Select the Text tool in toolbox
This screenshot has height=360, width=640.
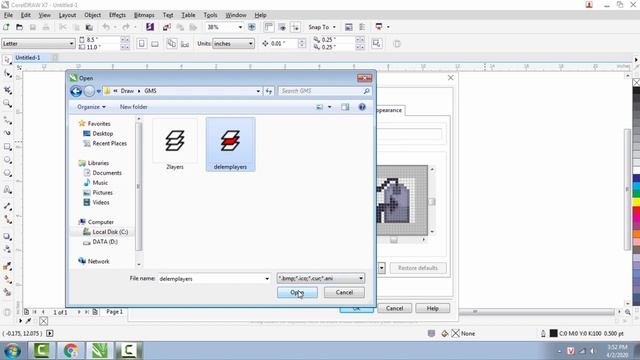point(7,190)
